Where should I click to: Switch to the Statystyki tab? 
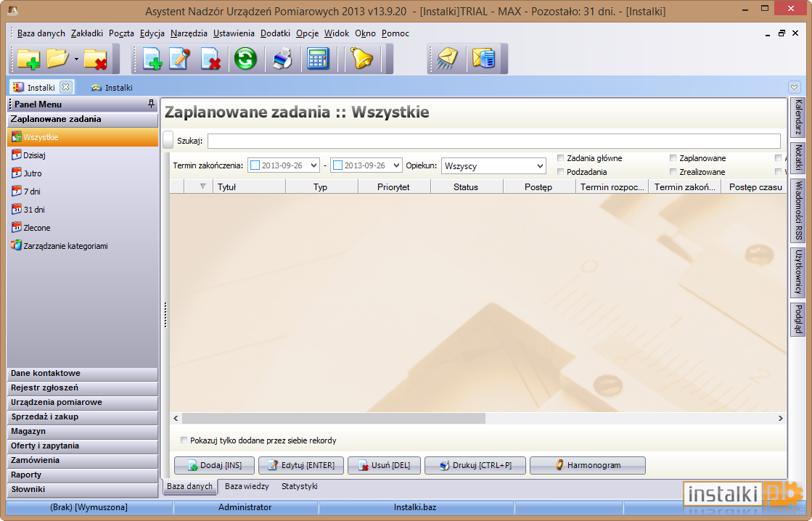[299, 486]
